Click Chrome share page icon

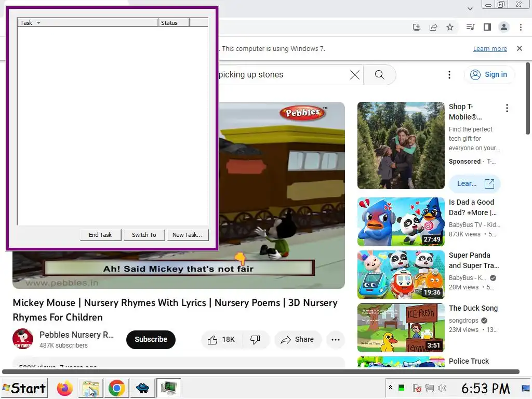[x=433, y=27]
